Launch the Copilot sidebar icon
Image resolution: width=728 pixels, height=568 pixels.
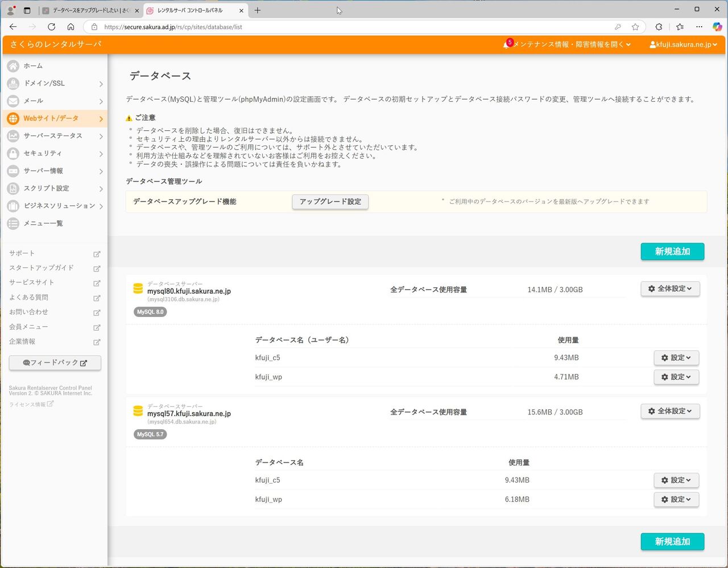click(717, 27)
